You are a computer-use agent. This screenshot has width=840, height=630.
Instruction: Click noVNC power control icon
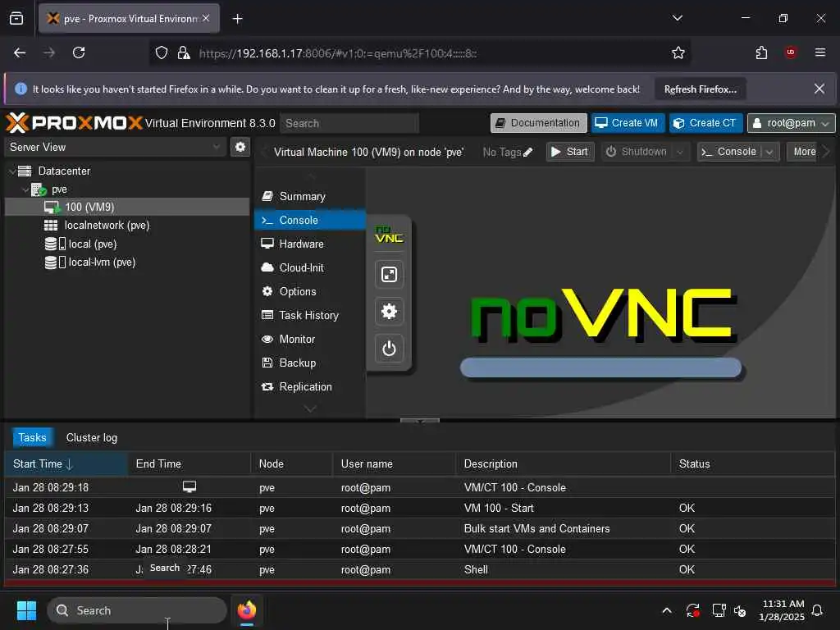pyautogui.click(x=389, y=349)
